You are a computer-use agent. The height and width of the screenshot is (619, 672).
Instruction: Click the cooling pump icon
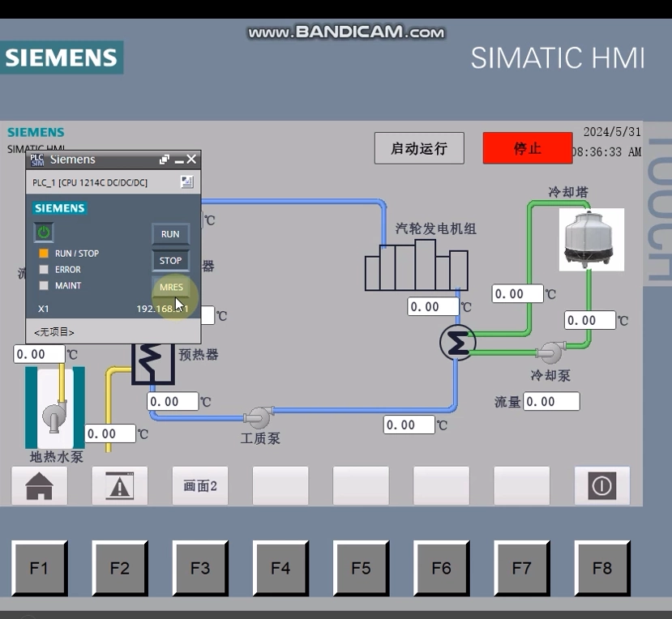(x=550, y=352)
